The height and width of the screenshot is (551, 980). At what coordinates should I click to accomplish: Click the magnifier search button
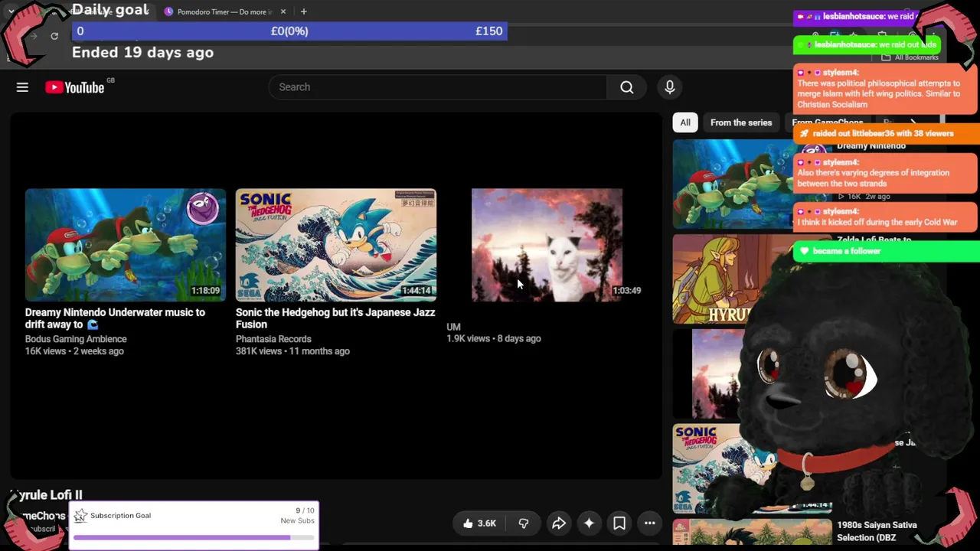[627, 87]
